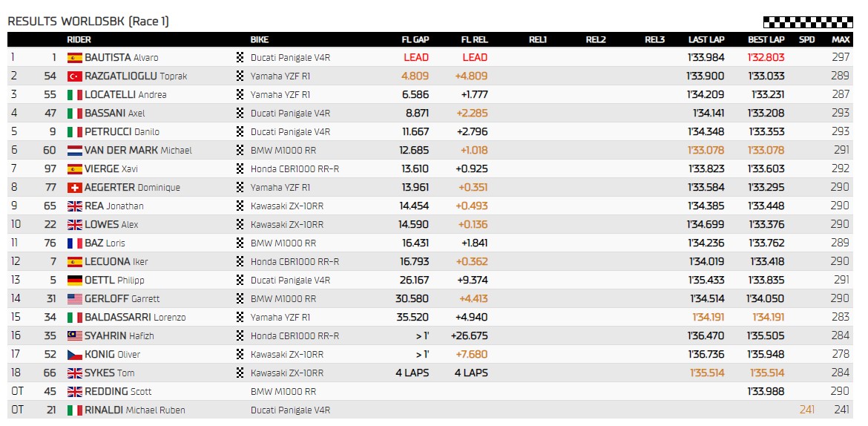Screen dimensions: 868x426
Task: Click the Swiss flag next to Aegerter
Action: [x=74, y=187]
